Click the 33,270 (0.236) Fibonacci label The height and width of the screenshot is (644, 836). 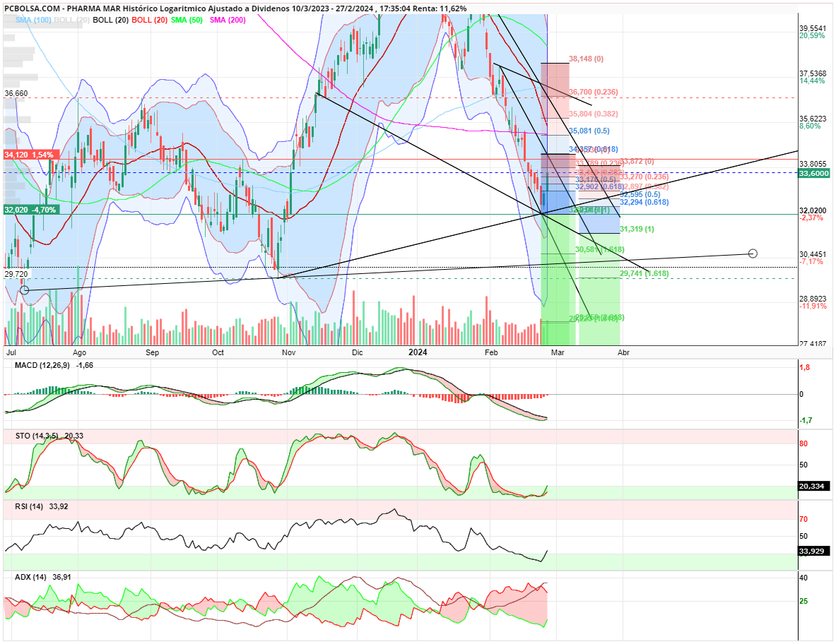click(644, 177)
